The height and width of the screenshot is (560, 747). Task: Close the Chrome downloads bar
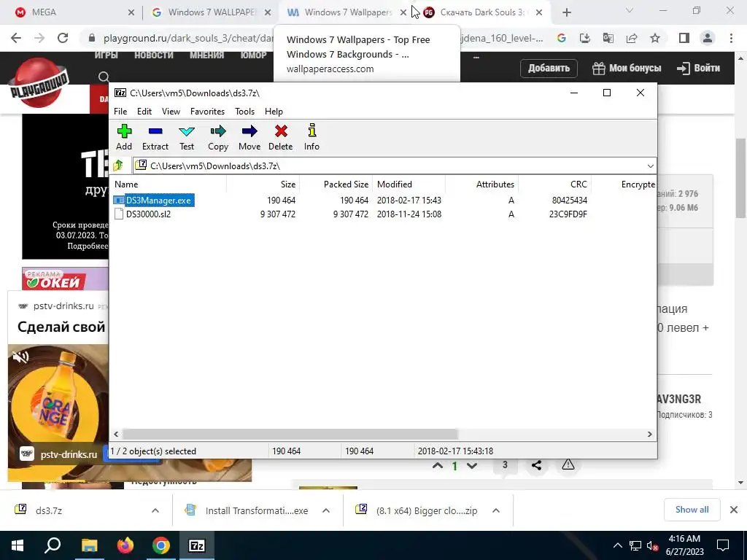click(x=734, y=510)
